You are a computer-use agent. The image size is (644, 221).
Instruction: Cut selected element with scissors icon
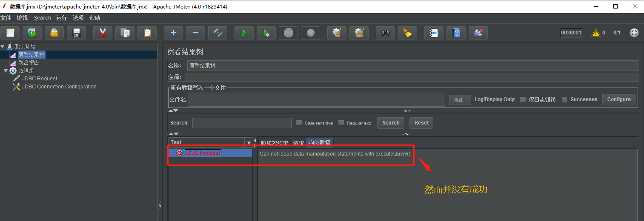click(103, 33)
